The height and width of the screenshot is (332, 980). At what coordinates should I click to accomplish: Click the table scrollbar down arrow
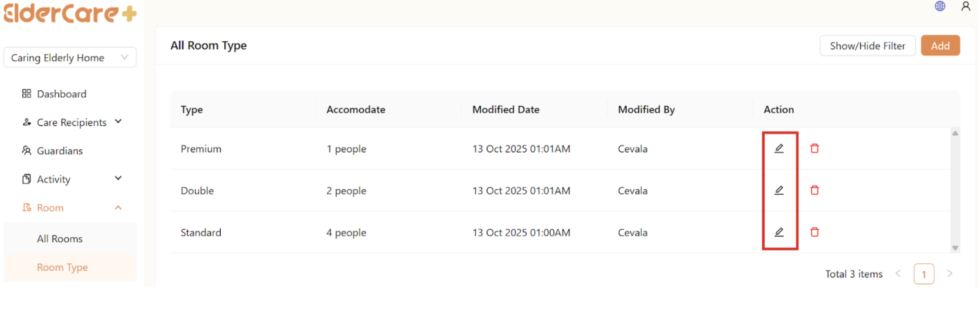pyautogui.click(x=955, y=248)
